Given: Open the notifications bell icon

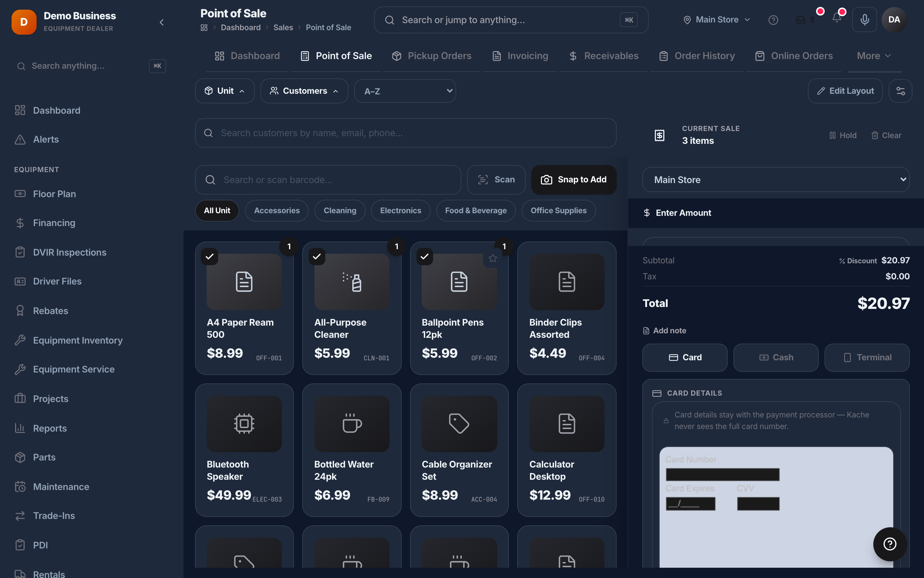Looking at the screenshot, I should pyautogui.click(x=836, y=18).
